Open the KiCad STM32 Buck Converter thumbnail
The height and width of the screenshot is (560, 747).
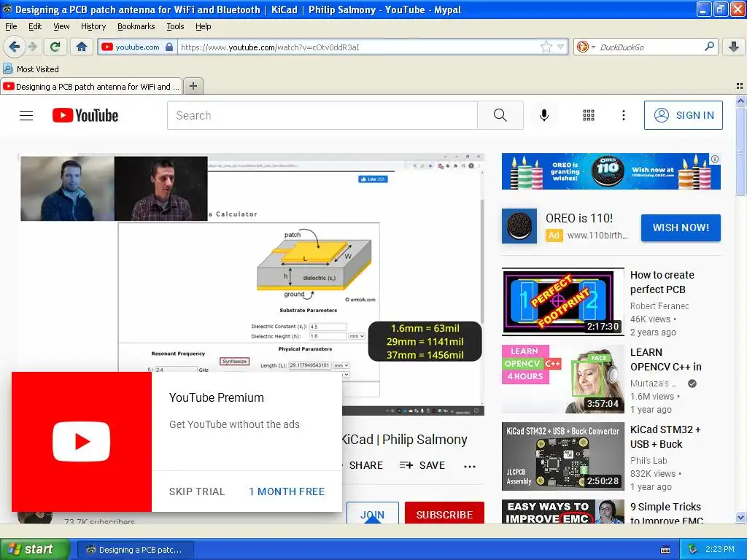pos(562,456)
